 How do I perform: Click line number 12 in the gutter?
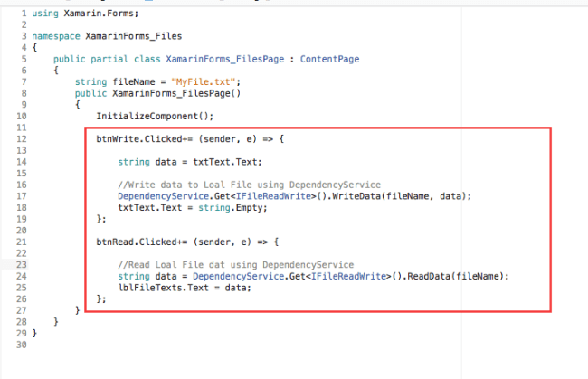pos(22,138)
